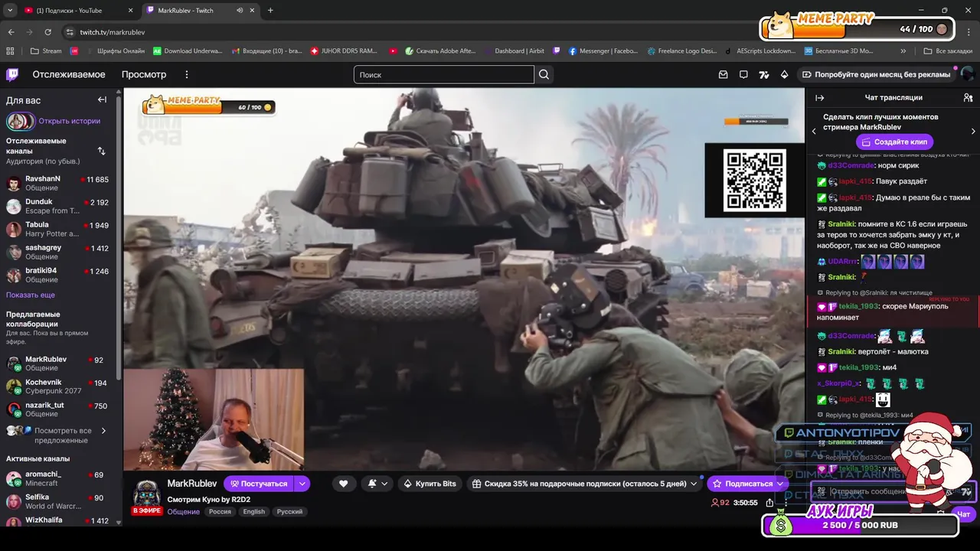Screen dimensions: 980x551
Task: Reload the page using browser refresh icon
Action: click(47, 32)
